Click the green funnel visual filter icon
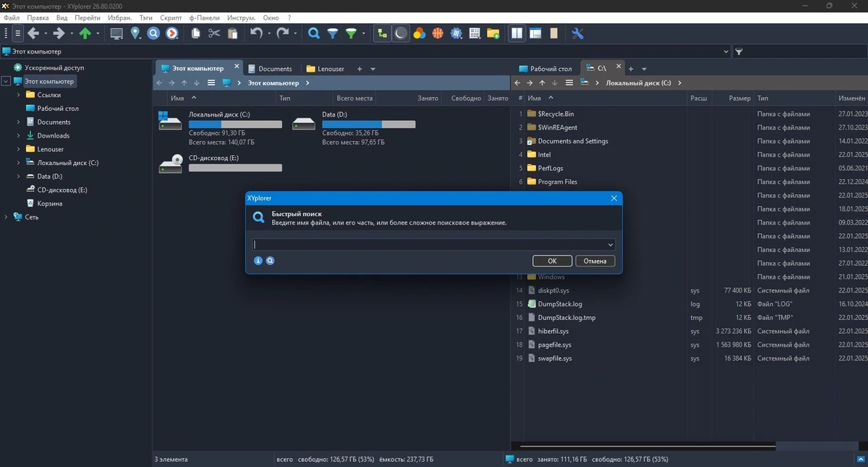Viewport: 868px width, 467px height. point(351,33)
